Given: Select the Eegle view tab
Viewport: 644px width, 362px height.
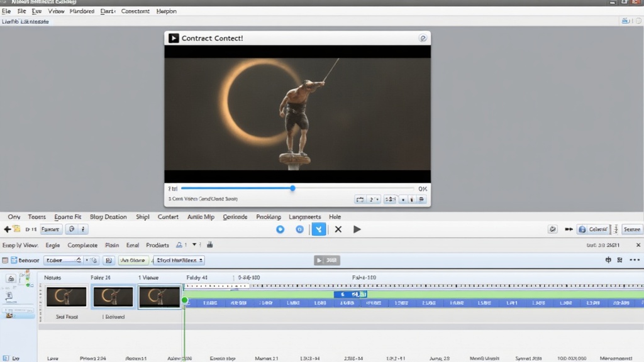Looking at the screenshot, I should (53, 245).
